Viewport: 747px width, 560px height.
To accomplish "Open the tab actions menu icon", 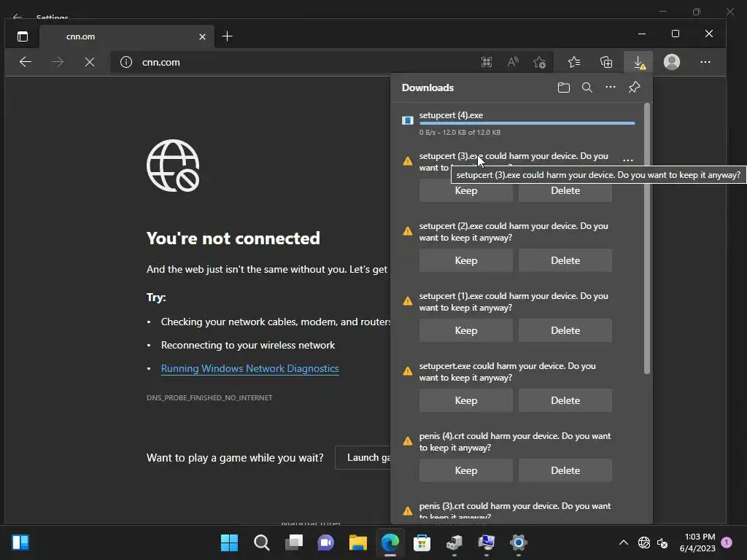I will point(23,36).
